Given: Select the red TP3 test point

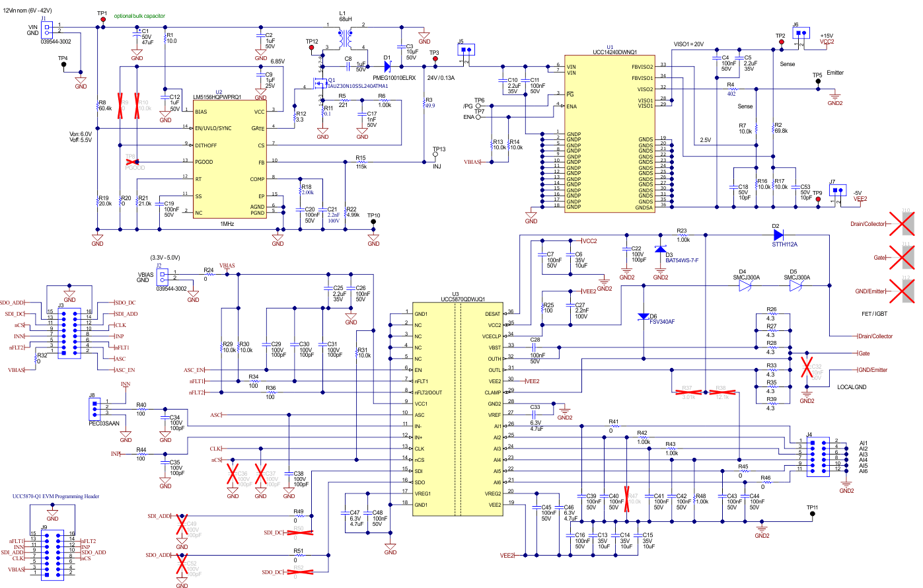Looking at the screenshot, I should [435, 59].
